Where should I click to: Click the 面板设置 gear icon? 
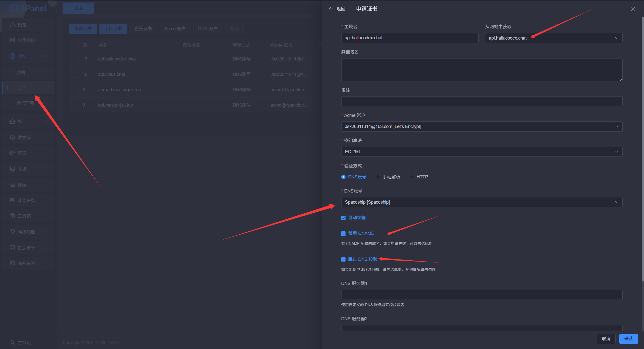click(12, 263)
